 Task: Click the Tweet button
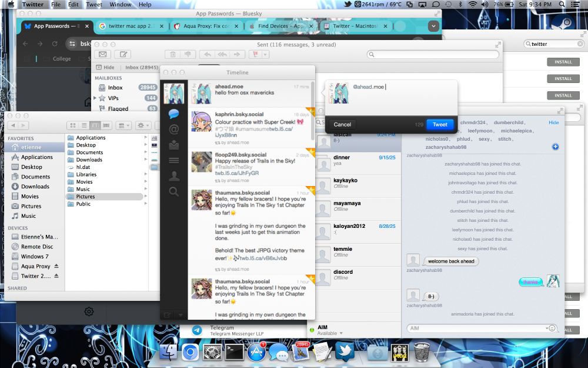point(440,124)
